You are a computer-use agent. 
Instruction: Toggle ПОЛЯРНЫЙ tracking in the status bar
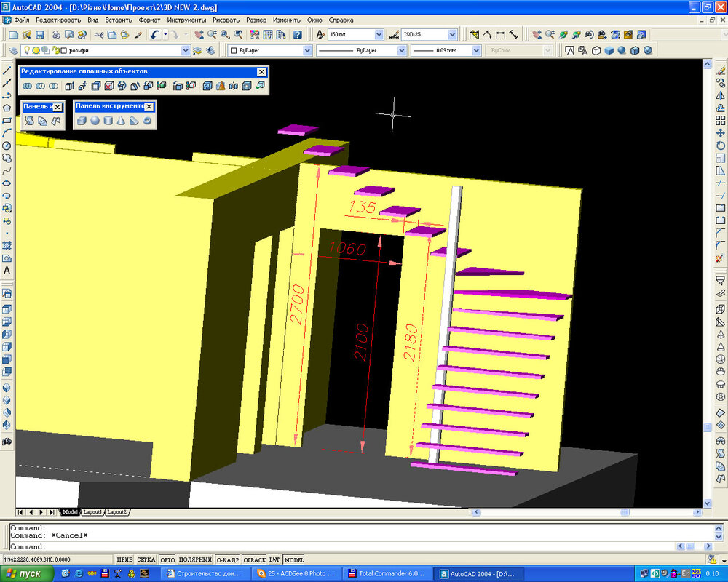tap(194, 559)
